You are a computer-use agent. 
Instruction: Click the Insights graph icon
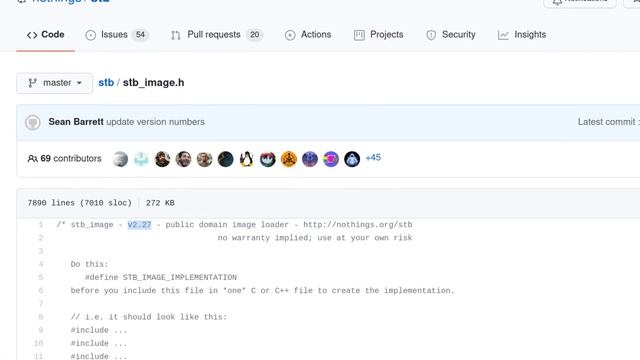tap(503, 35)
